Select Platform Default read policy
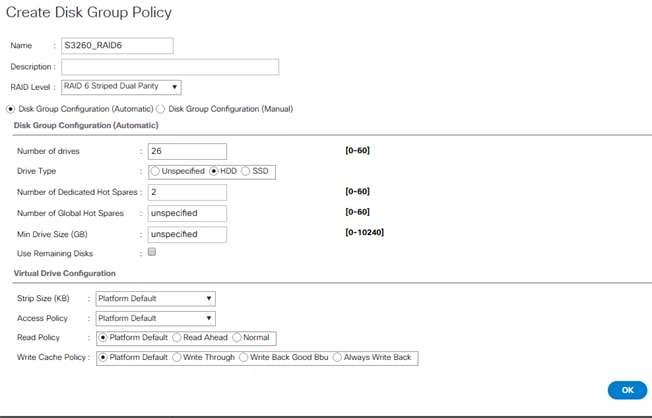Image resolution: width=652 pixels, height=418 pixels. tap(103, 337)
